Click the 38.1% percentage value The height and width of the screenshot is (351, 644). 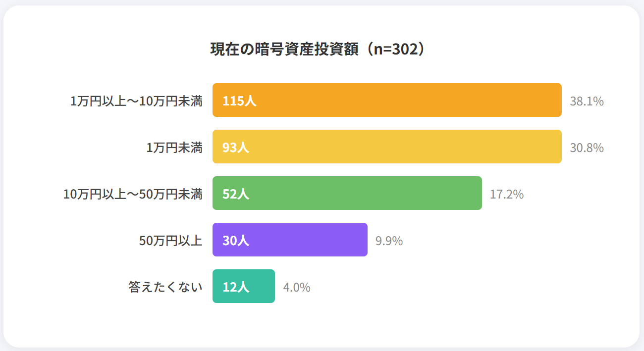587,101
